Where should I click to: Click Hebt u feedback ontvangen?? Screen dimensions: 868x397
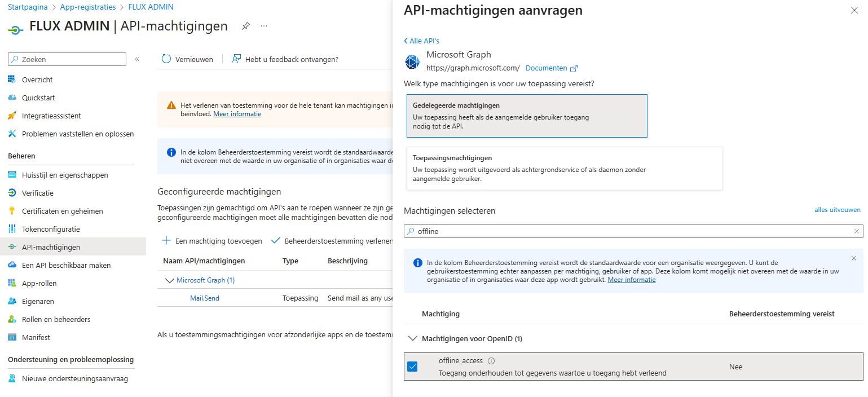coord(292,59)
